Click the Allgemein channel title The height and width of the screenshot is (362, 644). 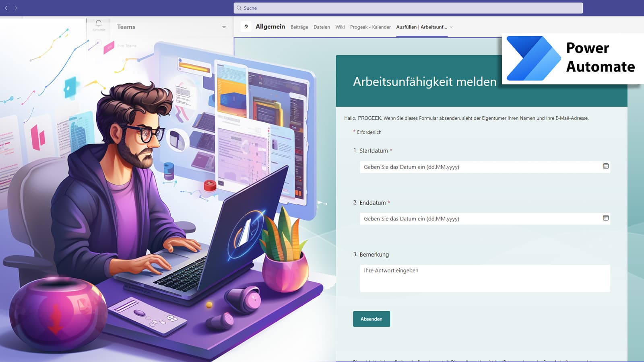point(270,27)
